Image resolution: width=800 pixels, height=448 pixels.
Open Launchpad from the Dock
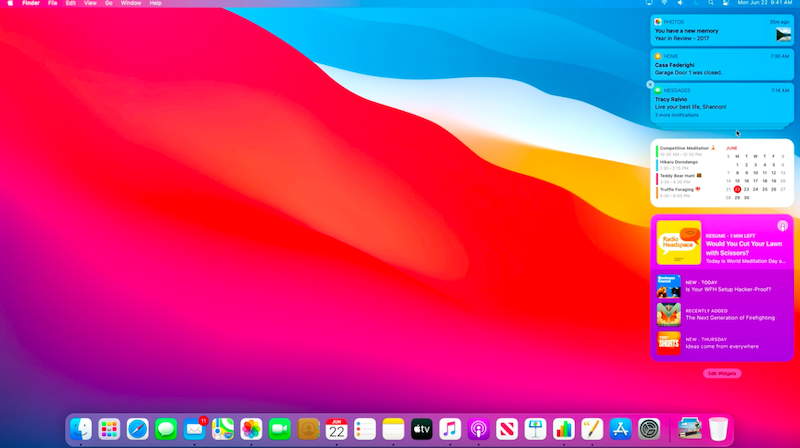(109, 429)
